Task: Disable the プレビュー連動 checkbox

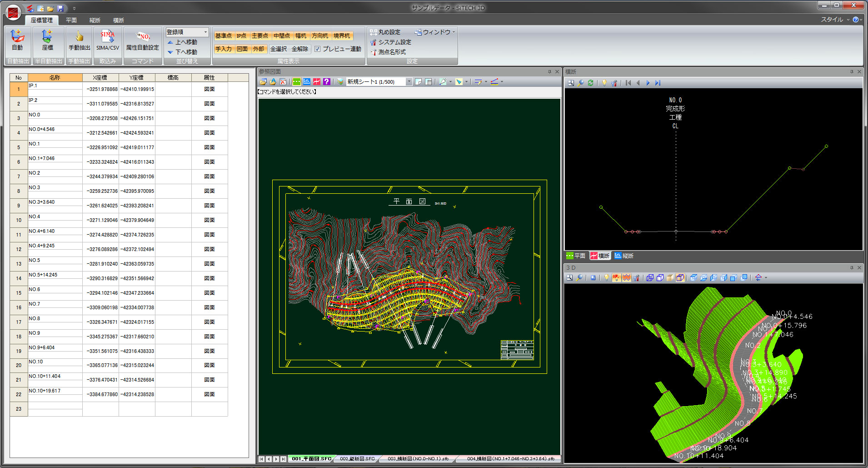Action: click(317, 49)
